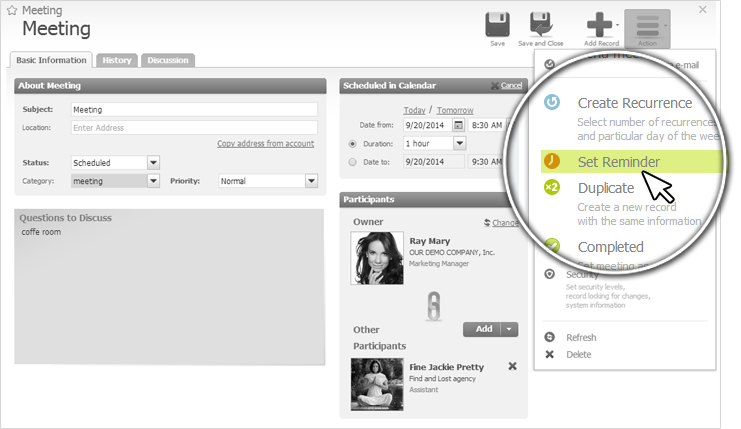Remove participant Fine Jackie Pretty with X
741x429 pixels.
point(512,366)
